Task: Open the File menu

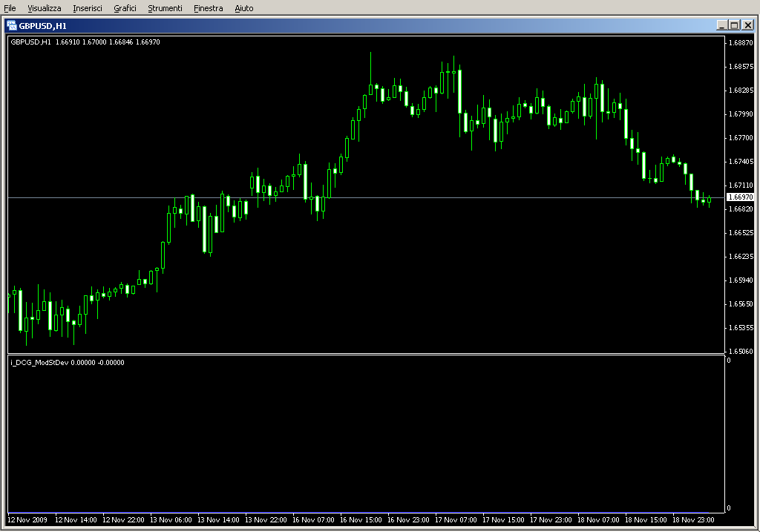Action: pos(10,8)
